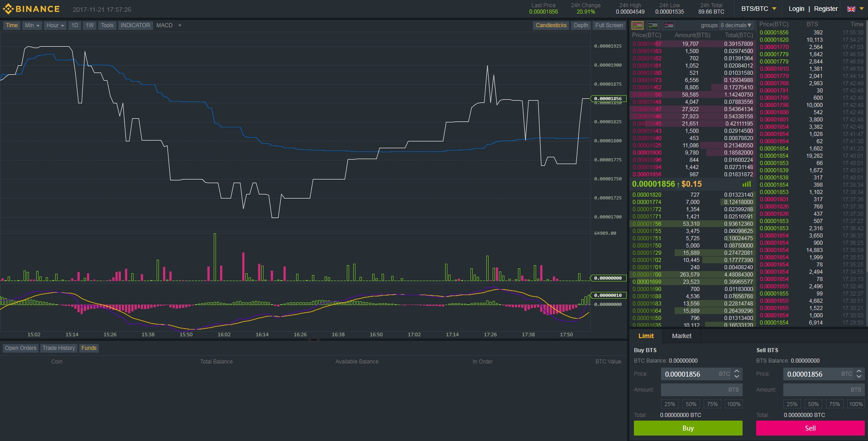This screenshot has height=441, width=868.
Task: Set sell amount to 25%
Action: [x=792, y=404]
